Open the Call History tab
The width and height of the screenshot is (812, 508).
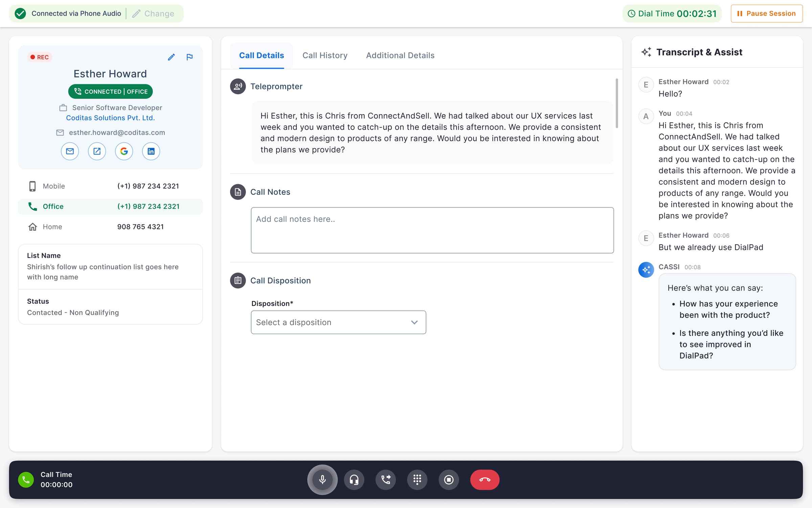click(325, 55)
